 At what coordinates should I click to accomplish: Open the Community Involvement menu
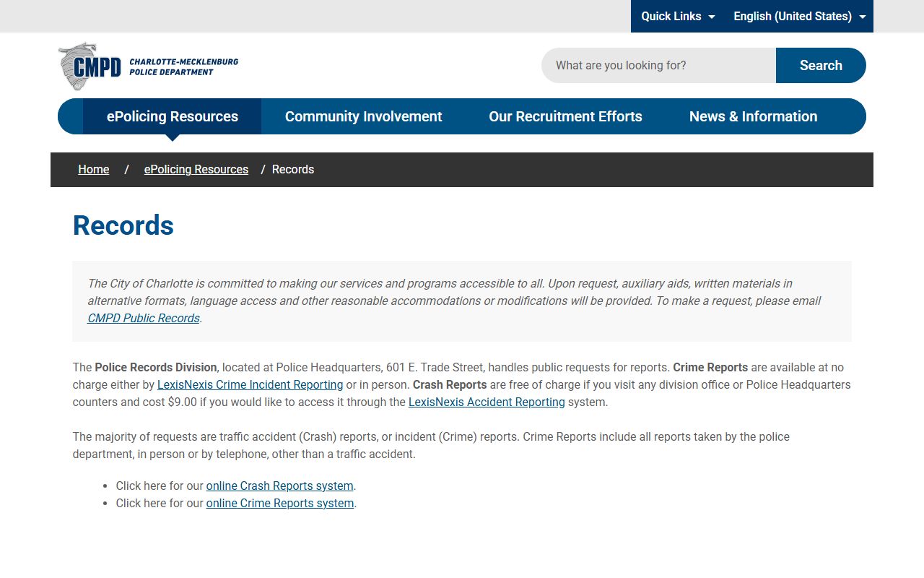pyautogui.click(x=363, y=116)
